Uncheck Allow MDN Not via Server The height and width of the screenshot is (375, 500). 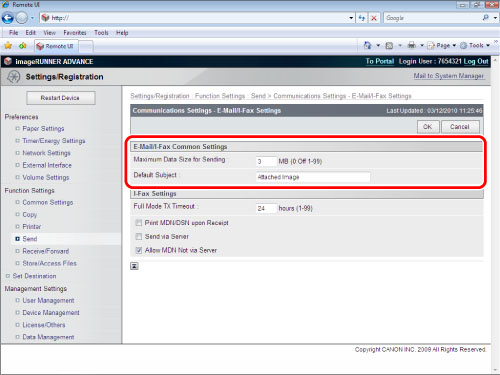pyautogui.click(x=138, y=250)
